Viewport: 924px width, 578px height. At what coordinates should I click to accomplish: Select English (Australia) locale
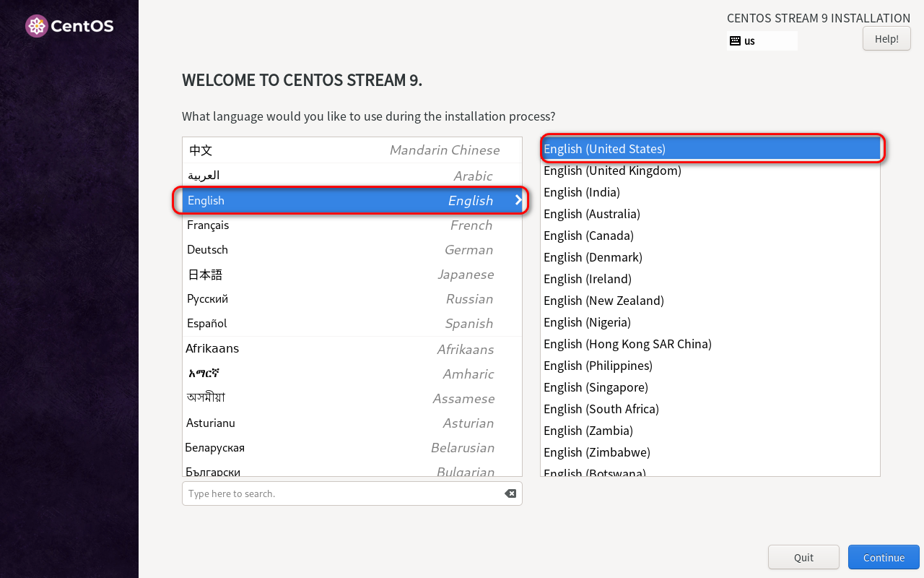click(710, 214)
